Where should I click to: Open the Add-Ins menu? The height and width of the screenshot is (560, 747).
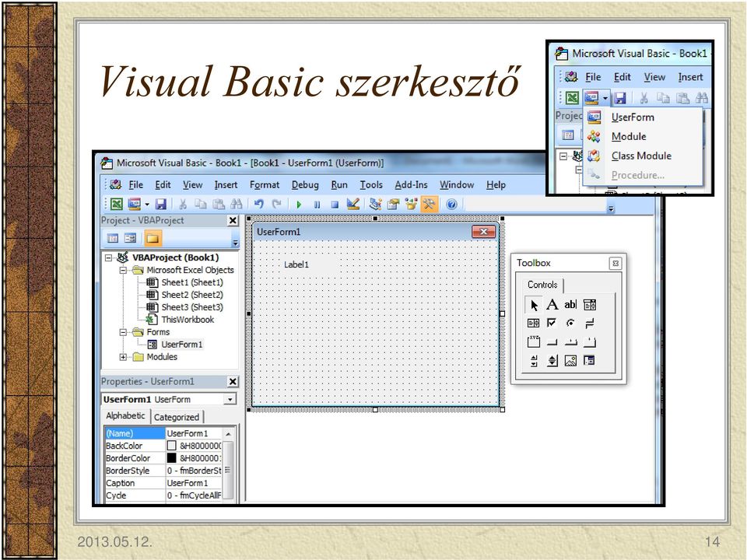click(411, 185)
